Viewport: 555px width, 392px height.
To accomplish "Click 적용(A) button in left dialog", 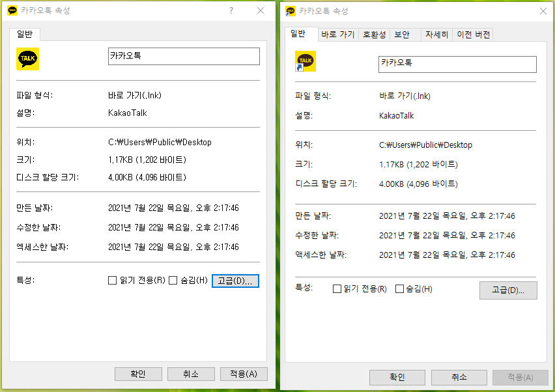I will 244,374.
